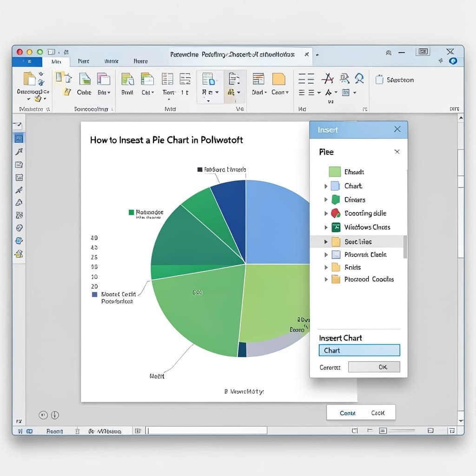The image size is (476, 476).
Task: Close the document title tab with its X
Action: pyautogui.click(x=307, y=54)
